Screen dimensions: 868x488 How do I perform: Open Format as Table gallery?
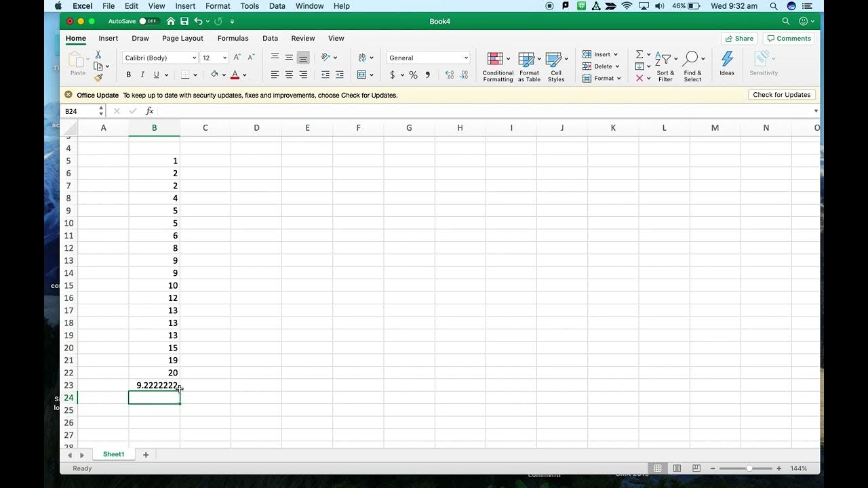(529, 66)
